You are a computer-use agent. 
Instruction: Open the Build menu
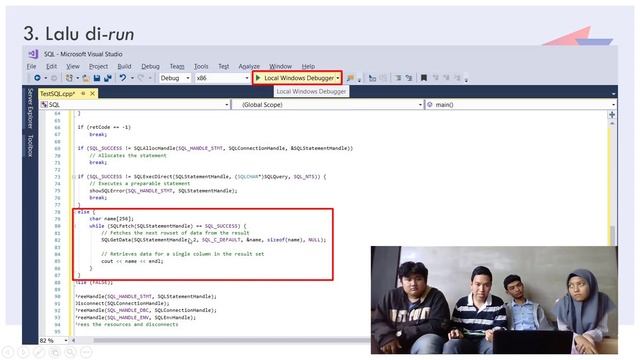click(x=124, y=66)
